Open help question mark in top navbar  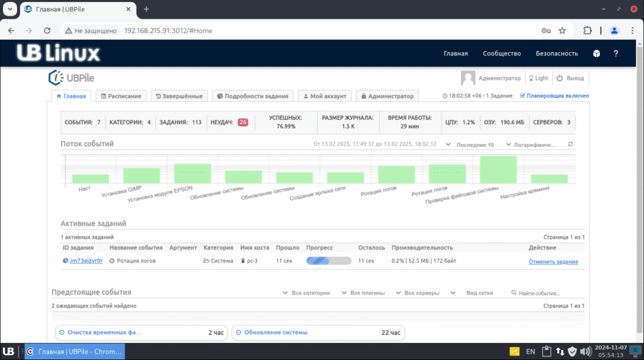[x=616, y=53]
